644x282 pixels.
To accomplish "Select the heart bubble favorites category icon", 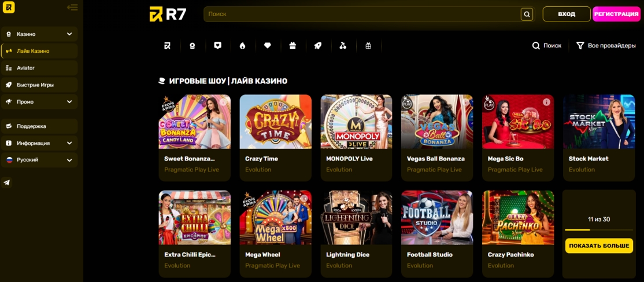I will (x=218, y=46).
